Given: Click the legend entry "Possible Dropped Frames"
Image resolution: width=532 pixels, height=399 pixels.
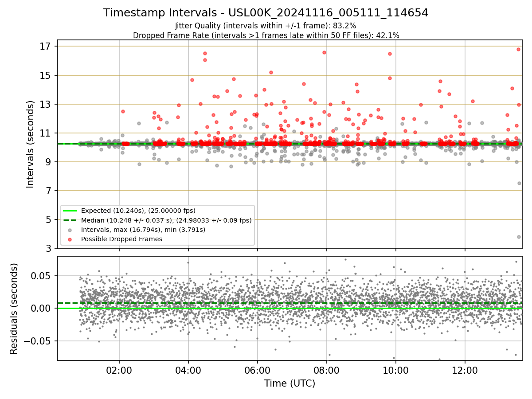Looking at the screenshot, I should click(121, 239).
